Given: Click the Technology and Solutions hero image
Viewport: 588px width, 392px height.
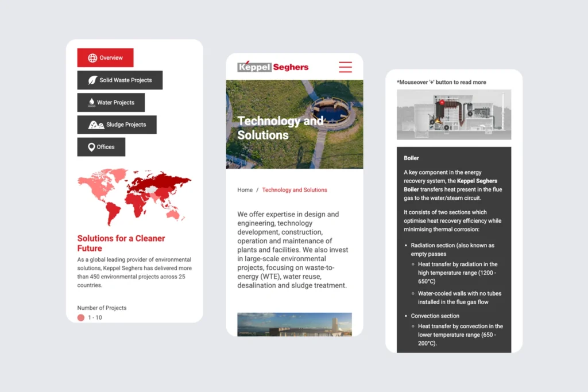Looking at the screenshot, I should pos(294,124).
